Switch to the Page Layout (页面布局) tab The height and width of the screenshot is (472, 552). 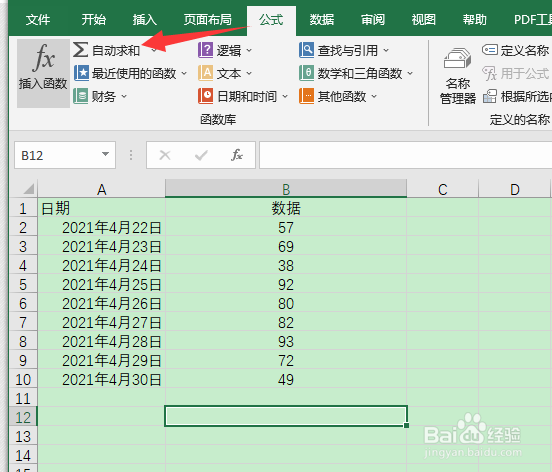coord(208,20)
